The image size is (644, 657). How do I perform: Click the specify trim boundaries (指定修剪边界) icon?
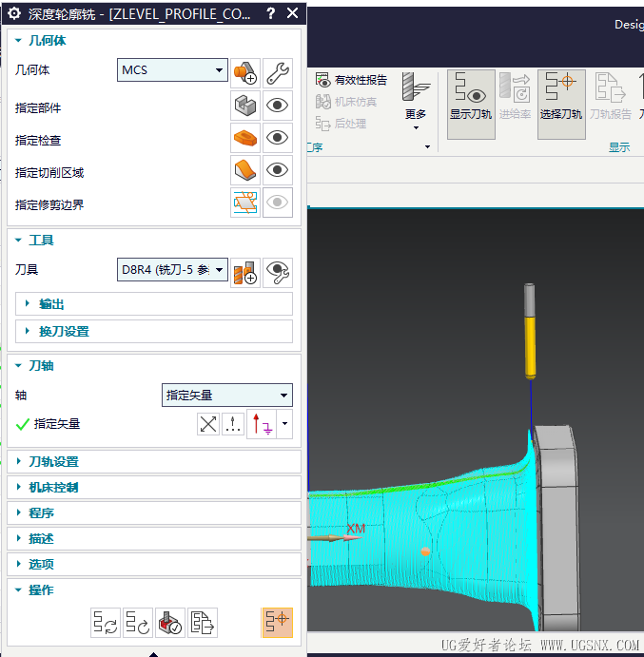(245, 203)
